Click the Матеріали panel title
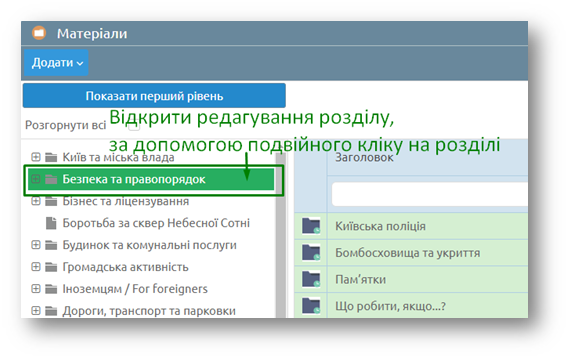This screenshot has width=570, height=360. tap(92, 33)
